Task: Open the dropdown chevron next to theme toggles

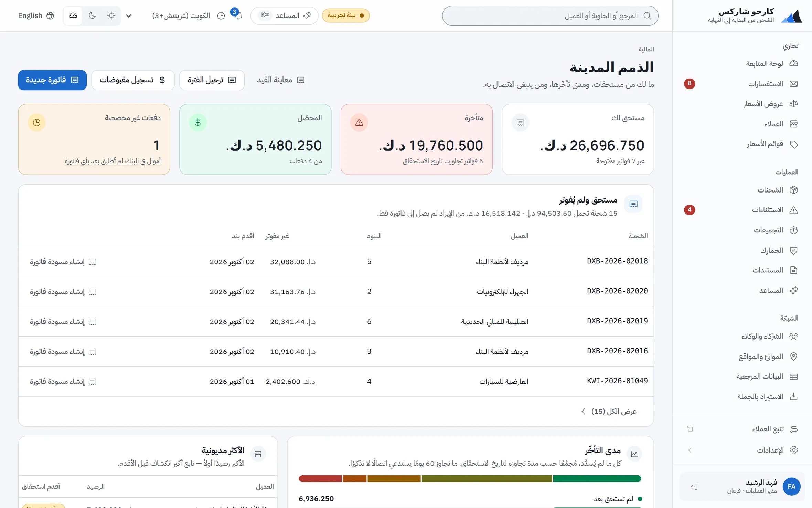Action: tap(128, 16)
